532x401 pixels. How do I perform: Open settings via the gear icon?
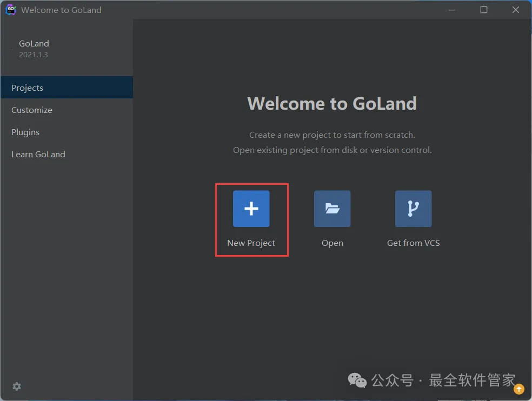tap(17, 386)
